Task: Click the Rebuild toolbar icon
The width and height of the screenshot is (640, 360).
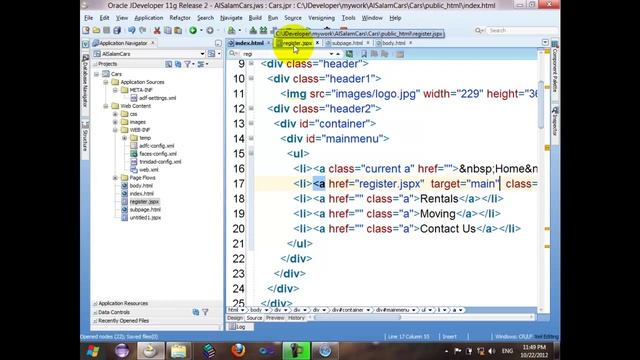Action: point(263,30)
